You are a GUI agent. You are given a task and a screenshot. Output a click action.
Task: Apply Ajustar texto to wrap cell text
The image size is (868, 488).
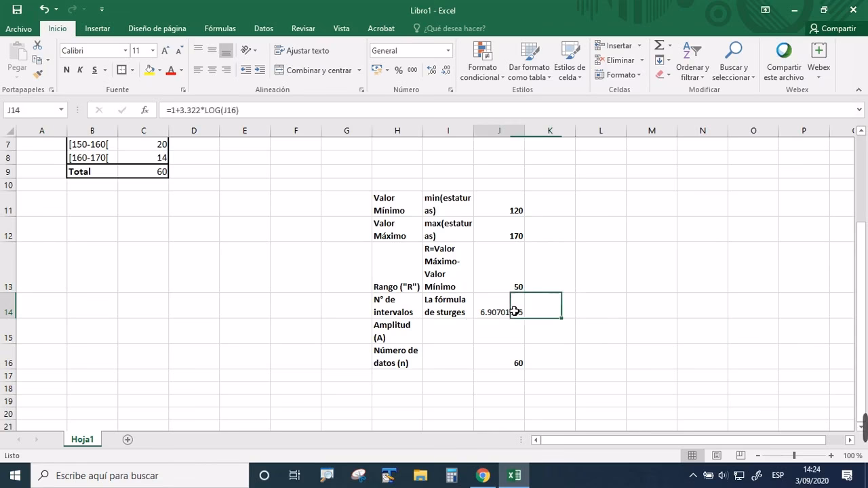302,50
